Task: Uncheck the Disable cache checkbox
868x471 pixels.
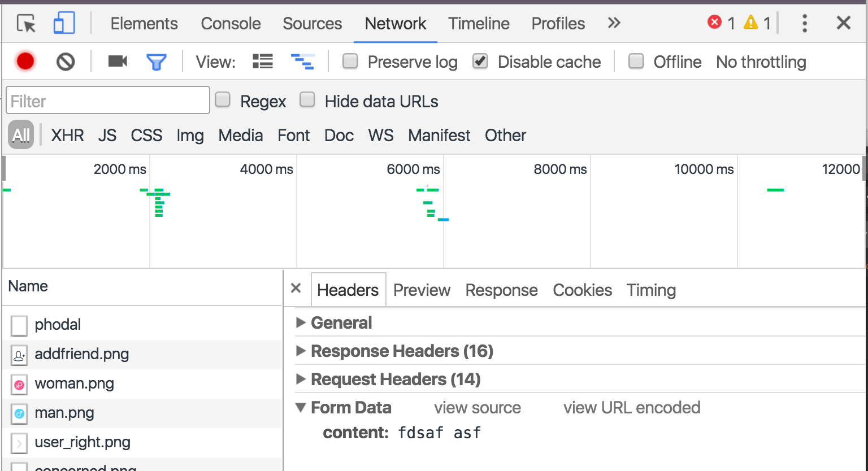Action: (x=480, y=61)
